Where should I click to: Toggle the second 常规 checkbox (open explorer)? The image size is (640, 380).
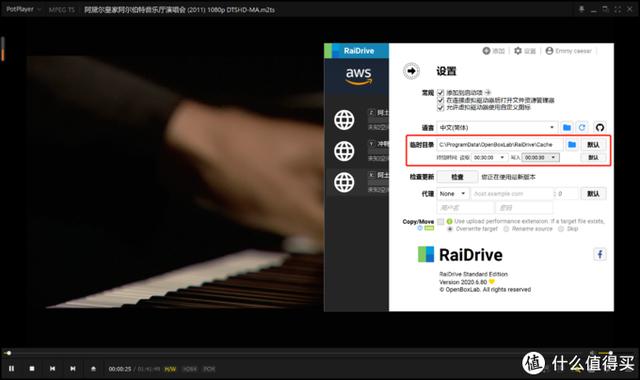[x=440, y=100]
